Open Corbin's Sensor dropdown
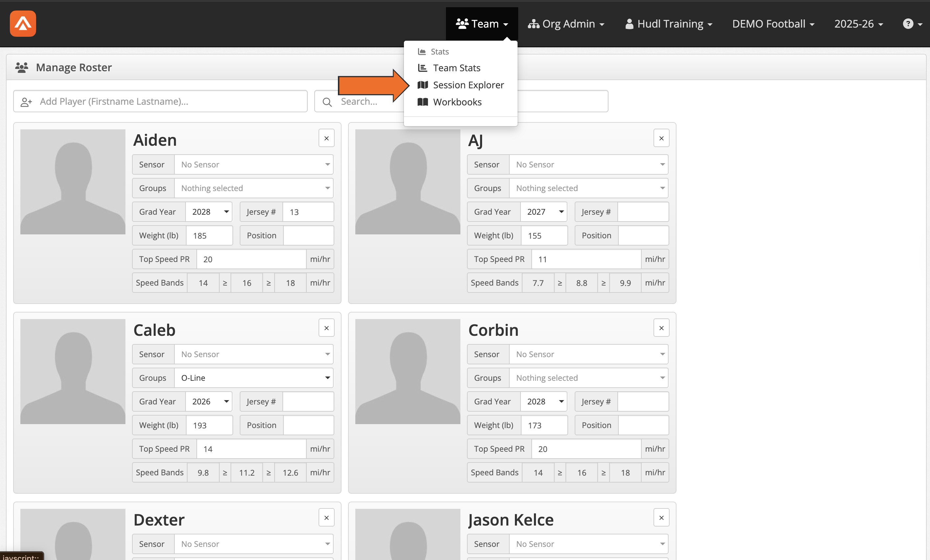Screen dimensions: 930x560 (x=588, y=354)
